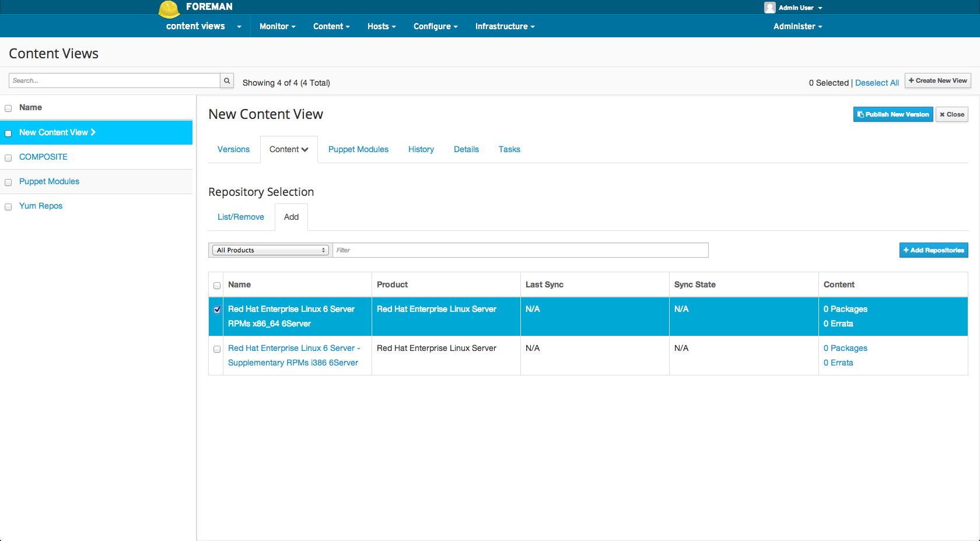Click 0 Packages in the Supplementary row
Screen dimensions: 980x541
(845, 348)
